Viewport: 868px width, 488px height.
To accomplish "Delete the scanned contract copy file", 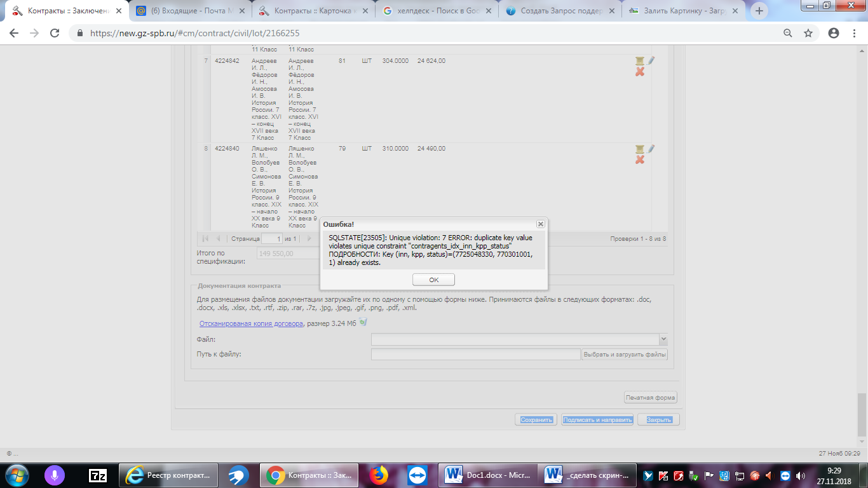I will coord(363,322).
